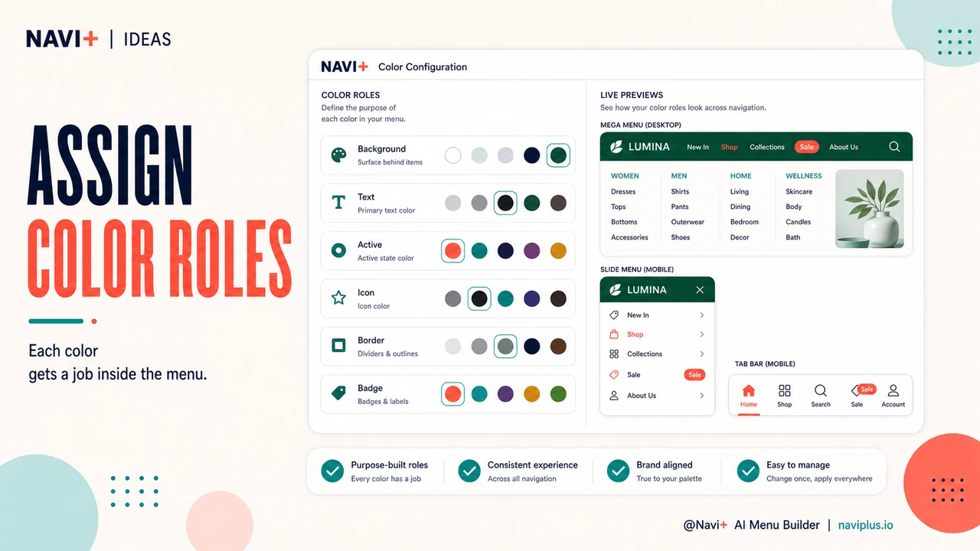Click the Collections grid icon in slide menu

click(x=614, y=354)
